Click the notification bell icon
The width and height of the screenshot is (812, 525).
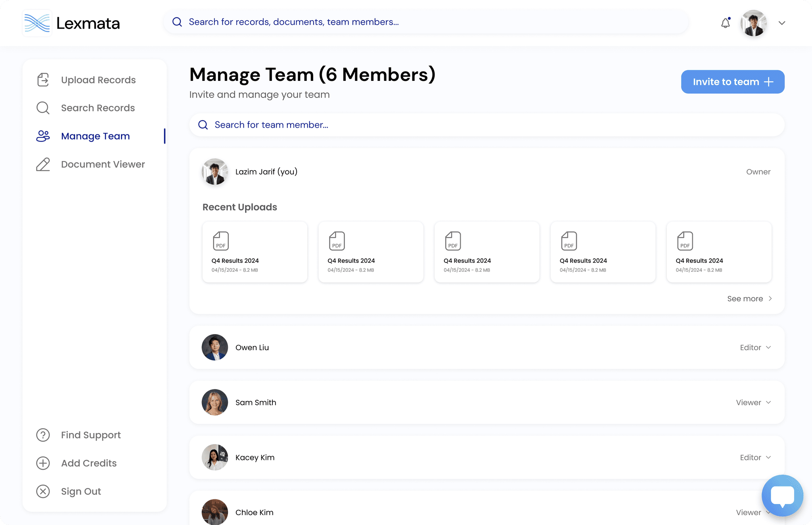click(x=725, y=23)
